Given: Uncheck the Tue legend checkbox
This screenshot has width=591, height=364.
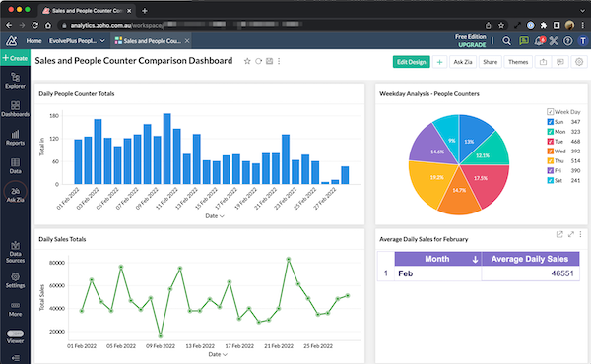Looking at the screenshot, I should (x=551, y=142).
